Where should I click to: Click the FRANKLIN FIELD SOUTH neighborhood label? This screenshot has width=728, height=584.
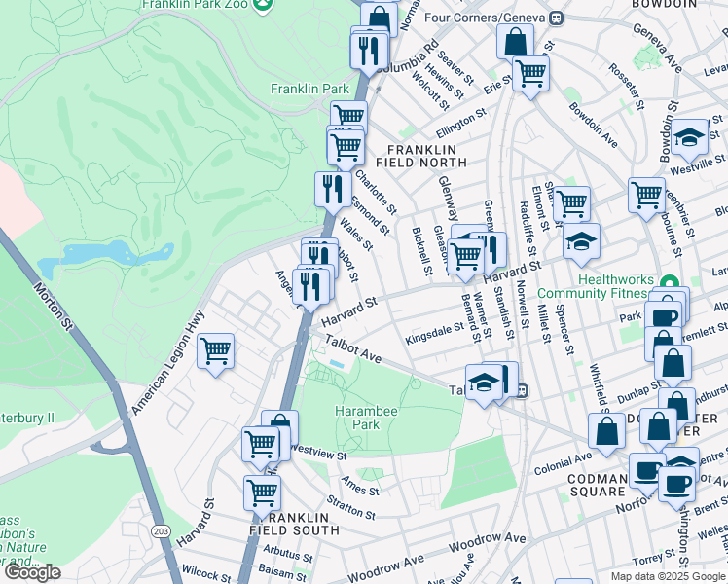(x=294, y=524)
